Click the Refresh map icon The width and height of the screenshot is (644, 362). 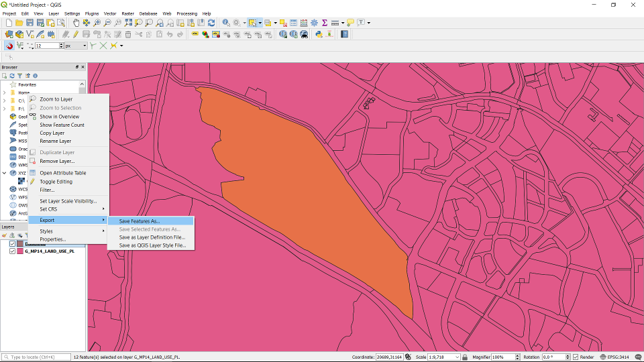coord(211,23)
